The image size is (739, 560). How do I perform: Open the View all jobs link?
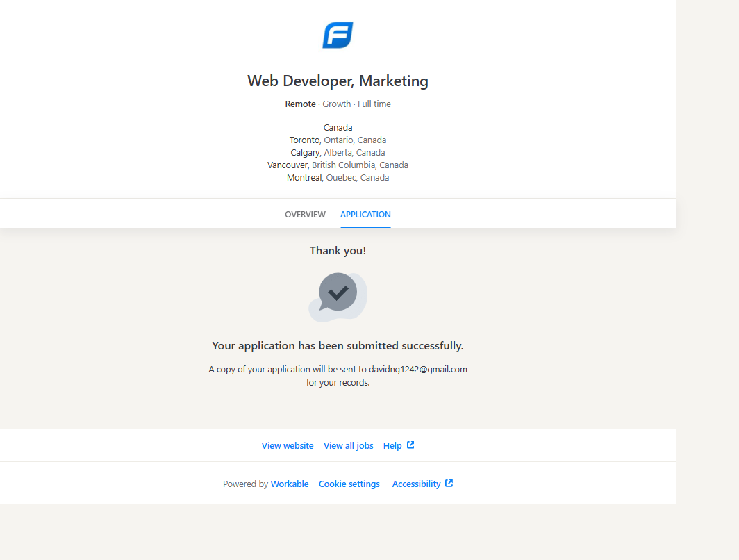point(348,446)
